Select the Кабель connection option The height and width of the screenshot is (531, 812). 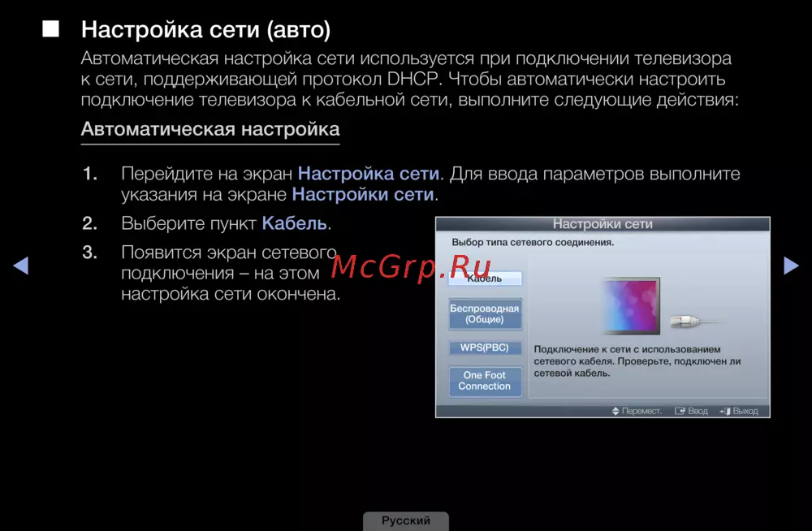(x=485, y=278)
